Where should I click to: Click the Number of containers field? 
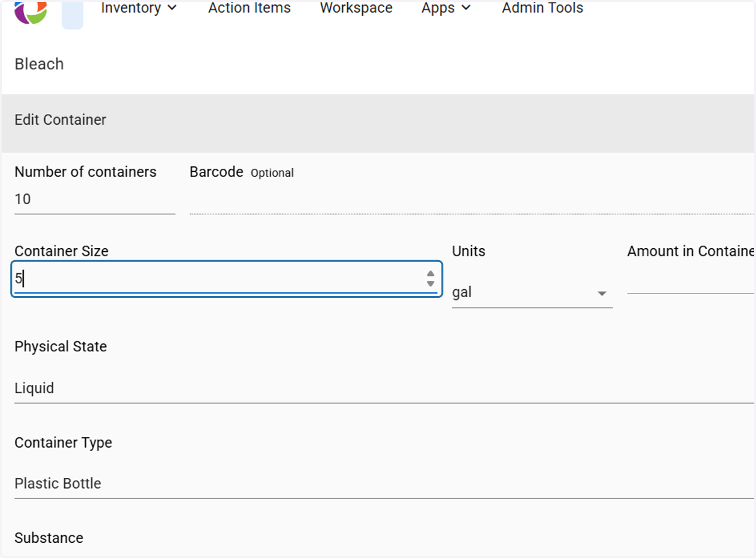[94, 200]
